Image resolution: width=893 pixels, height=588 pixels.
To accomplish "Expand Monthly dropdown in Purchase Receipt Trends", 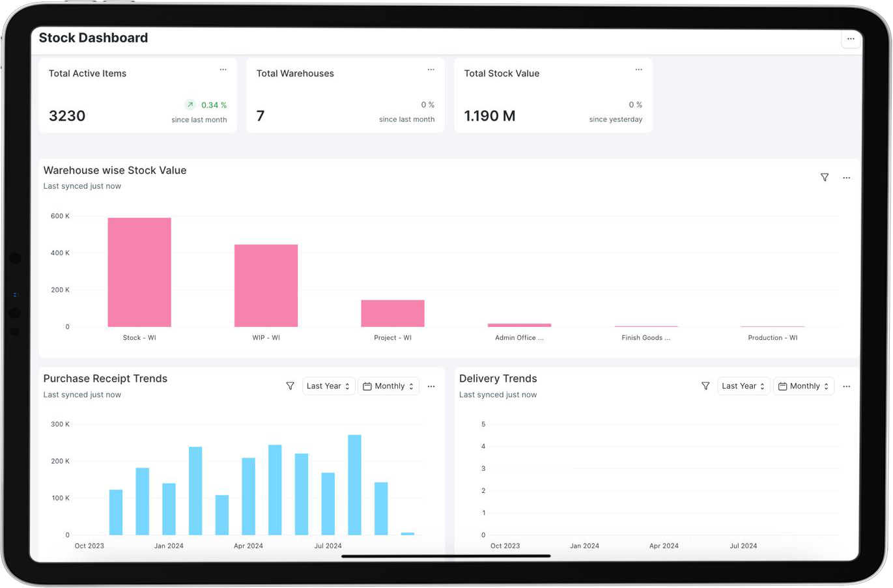I will [388, 386].
